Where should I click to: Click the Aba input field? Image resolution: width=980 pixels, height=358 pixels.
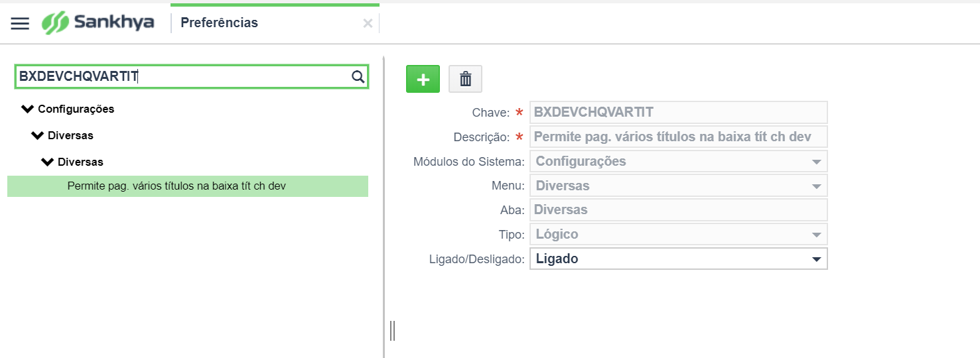(678, 210)
